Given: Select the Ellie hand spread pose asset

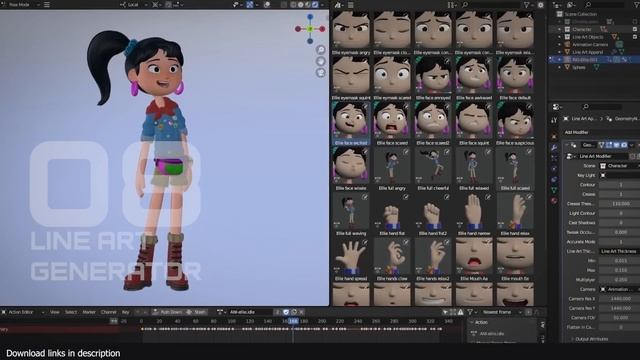Looking at the screenshot, I should (x=351, y=260).
